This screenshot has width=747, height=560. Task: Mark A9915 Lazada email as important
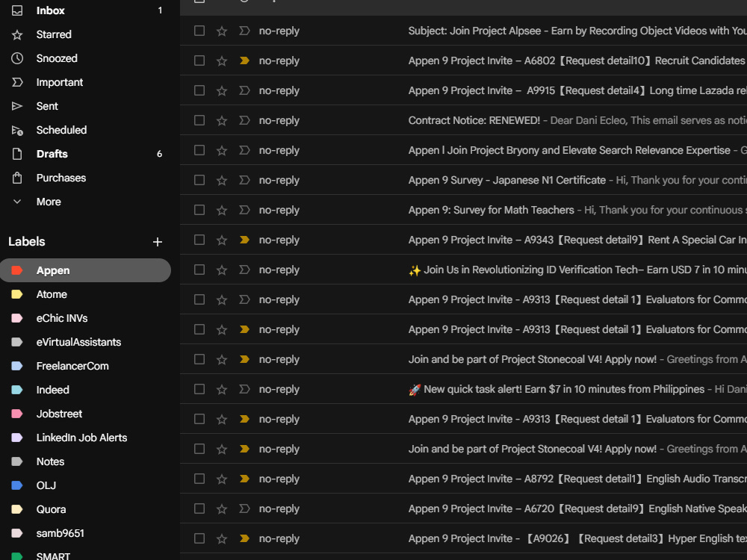pos(244,90)
